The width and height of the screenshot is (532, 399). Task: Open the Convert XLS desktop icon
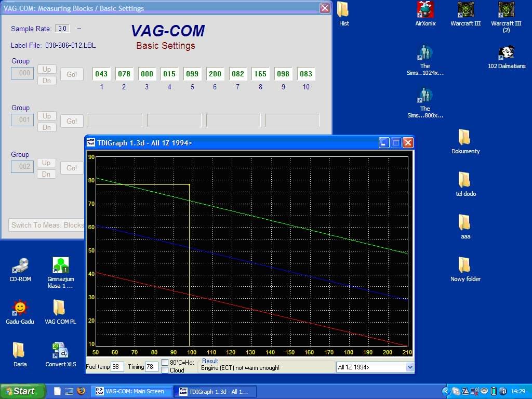60,351
